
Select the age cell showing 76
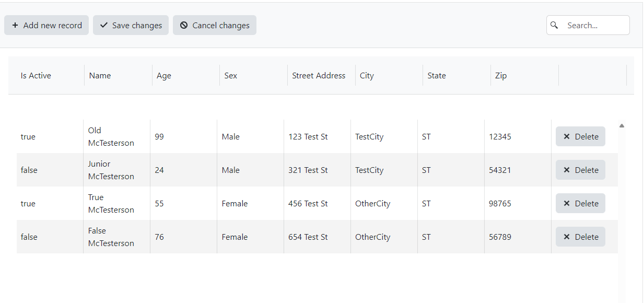click(159, 237)
